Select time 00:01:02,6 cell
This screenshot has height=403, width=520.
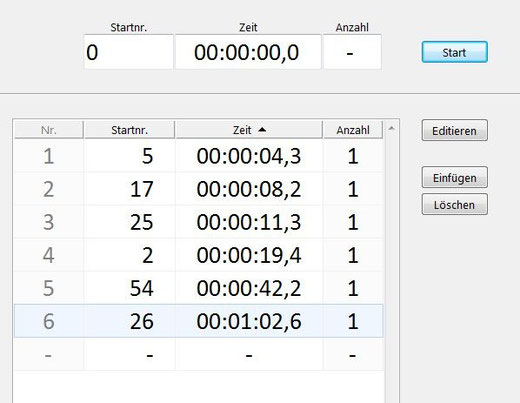(249, 321)
